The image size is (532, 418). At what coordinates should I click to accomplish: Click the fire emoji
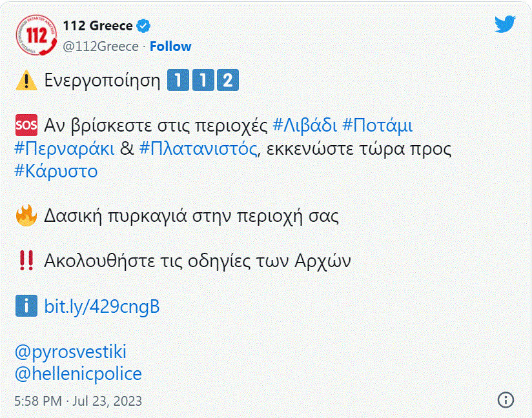25,215
